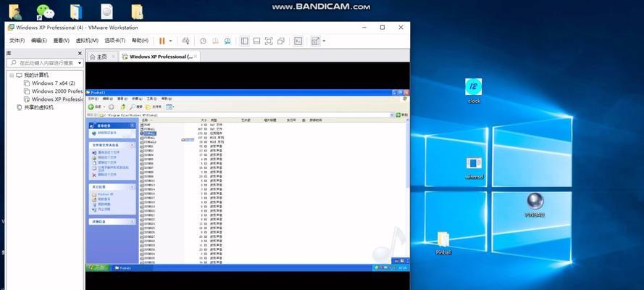Collapse the 其它位置 panel in XP
Image resolution: width=644 pixels, height=290 pixels.
tap(133, 187)
